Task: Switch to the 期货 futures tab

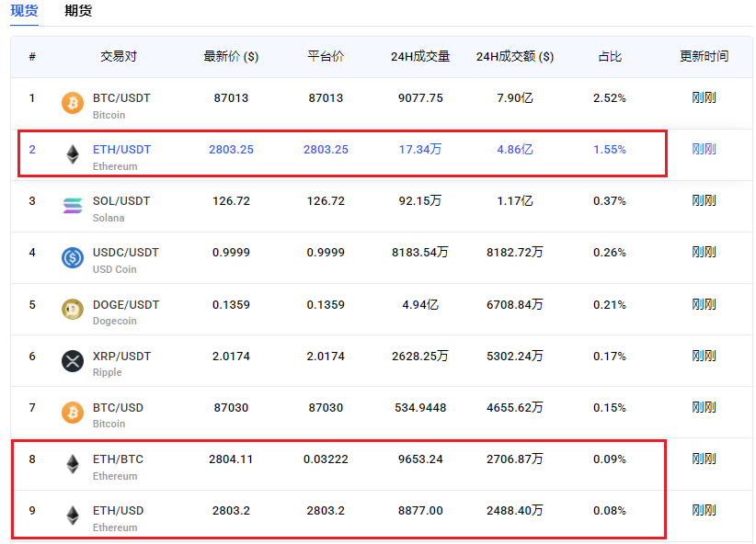Action: 78,11
